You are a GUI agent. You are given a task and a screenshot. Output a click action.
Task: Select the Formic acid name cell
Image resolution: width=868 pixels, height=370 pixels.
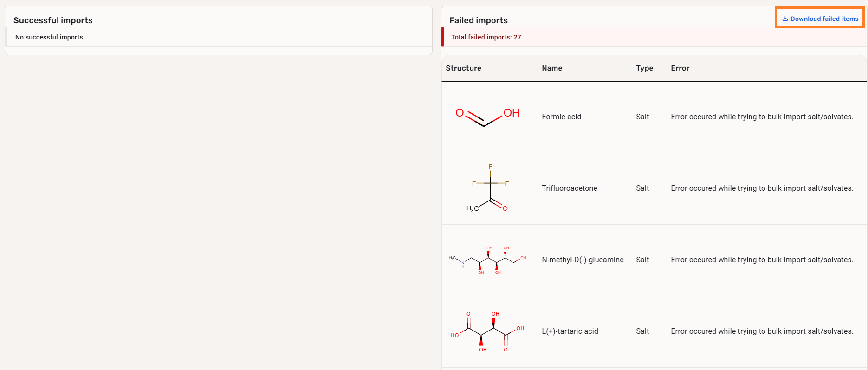point(561,117)
